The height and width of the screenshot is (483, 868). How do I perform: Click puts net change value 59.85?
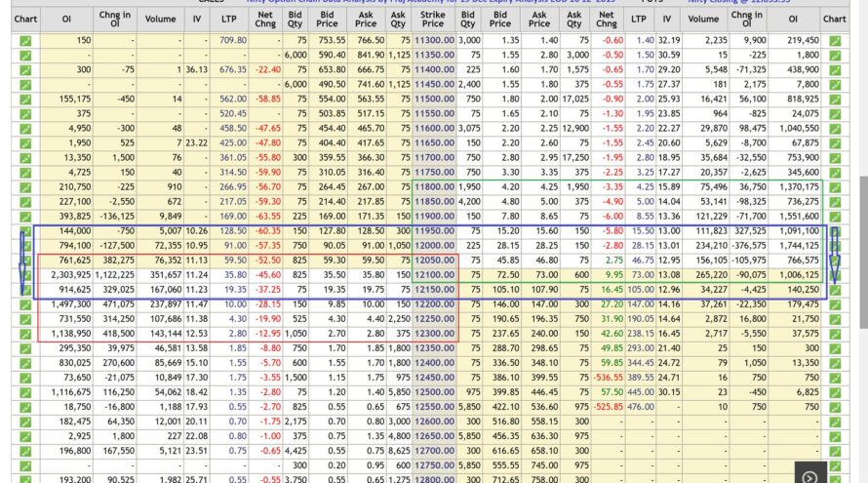[612, 363]
